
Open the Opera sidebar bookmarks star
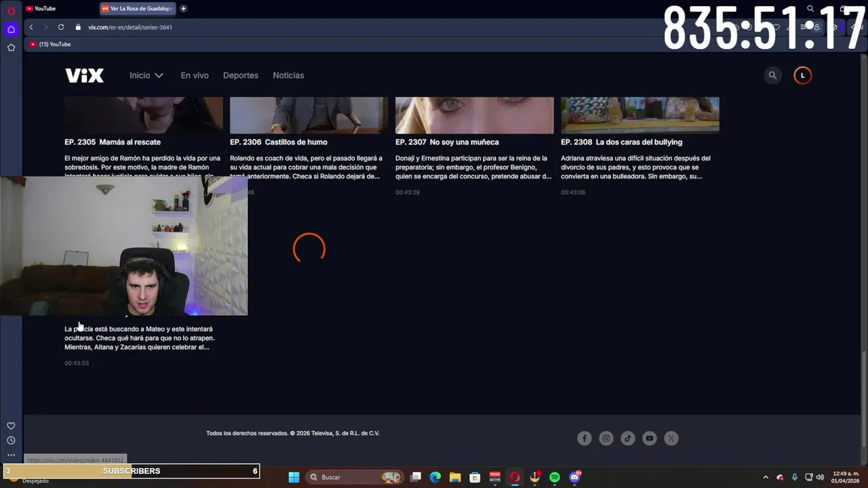11,47
